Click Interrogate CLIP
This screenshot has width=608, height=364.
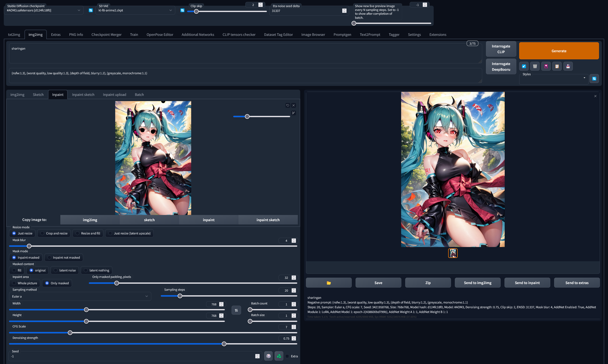[x=501, y=49]
